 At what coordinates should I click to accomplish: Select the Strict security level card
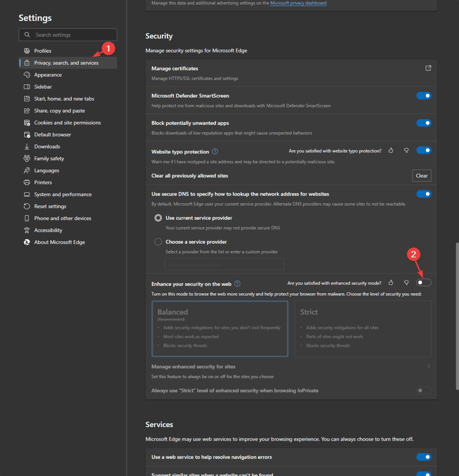point(363,329)
